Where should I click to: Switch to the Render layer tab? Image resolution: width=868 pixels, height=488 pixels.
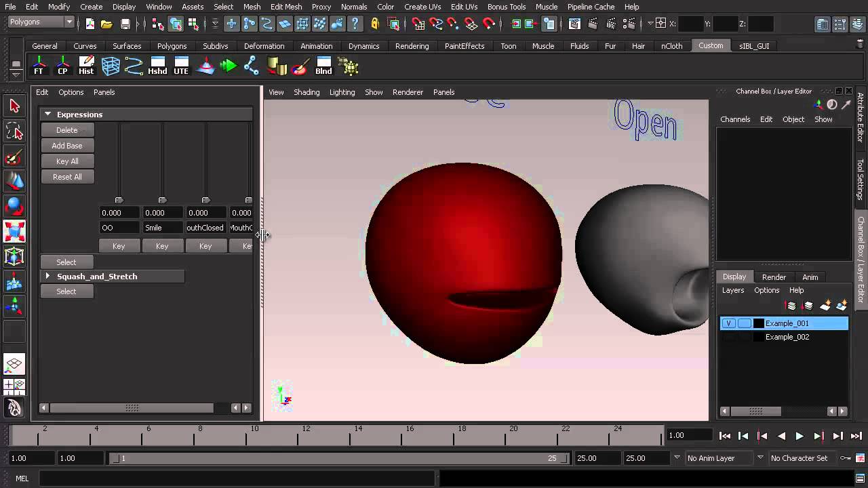[774, 277]
